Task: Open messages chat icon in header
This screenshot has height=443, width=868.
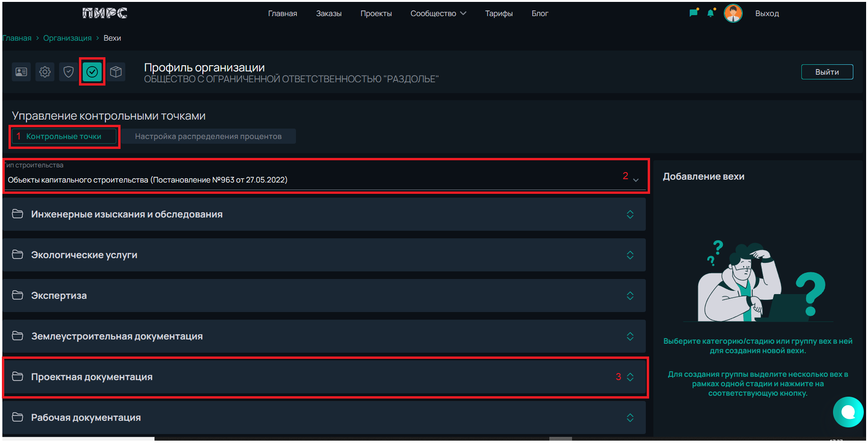Action: pos(694,13)
